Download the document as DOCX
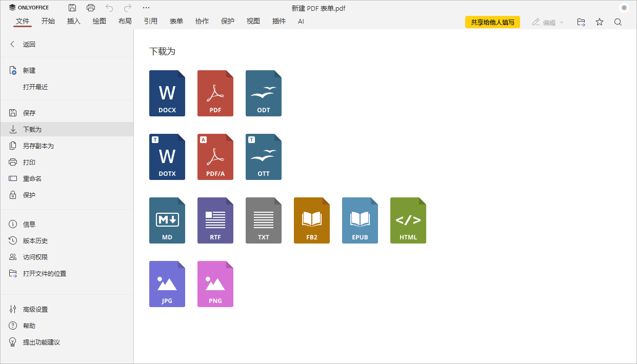637x364 pixels. (167, 93)
